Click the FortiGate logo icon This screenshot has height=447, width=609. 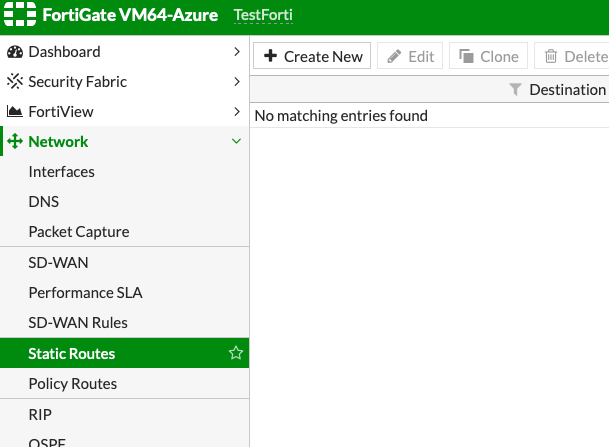(20, 14)
